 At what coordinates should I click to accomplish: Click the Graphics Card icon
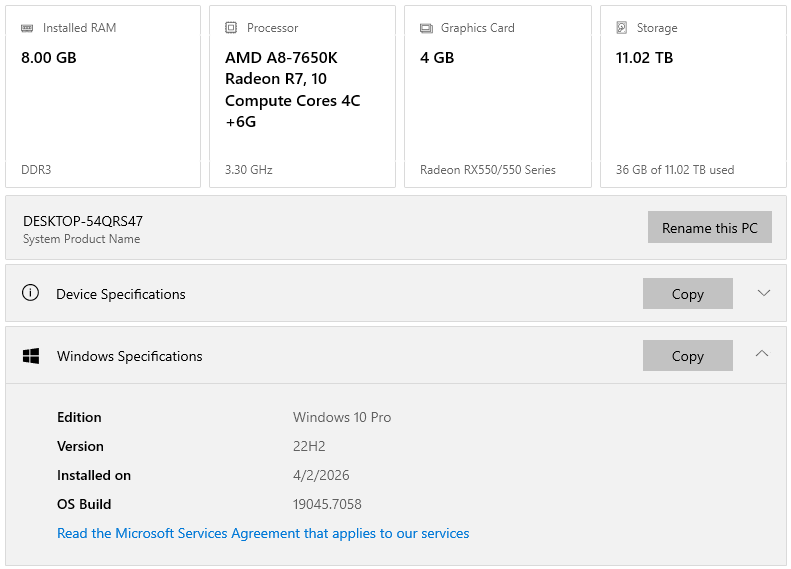tap(426, 28)
